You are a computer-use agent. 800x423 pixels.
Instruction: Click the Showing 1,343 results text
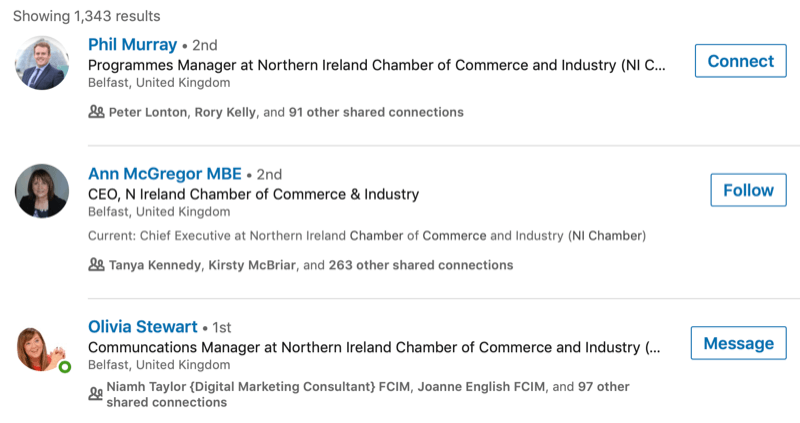click(x=87, y=16)
